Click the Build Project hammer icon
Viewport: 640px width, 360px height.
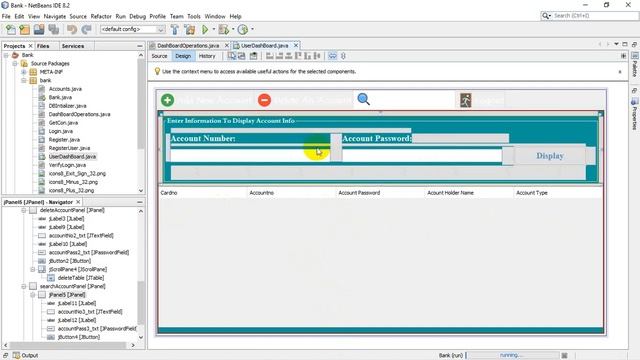click(x=175, y=29)
